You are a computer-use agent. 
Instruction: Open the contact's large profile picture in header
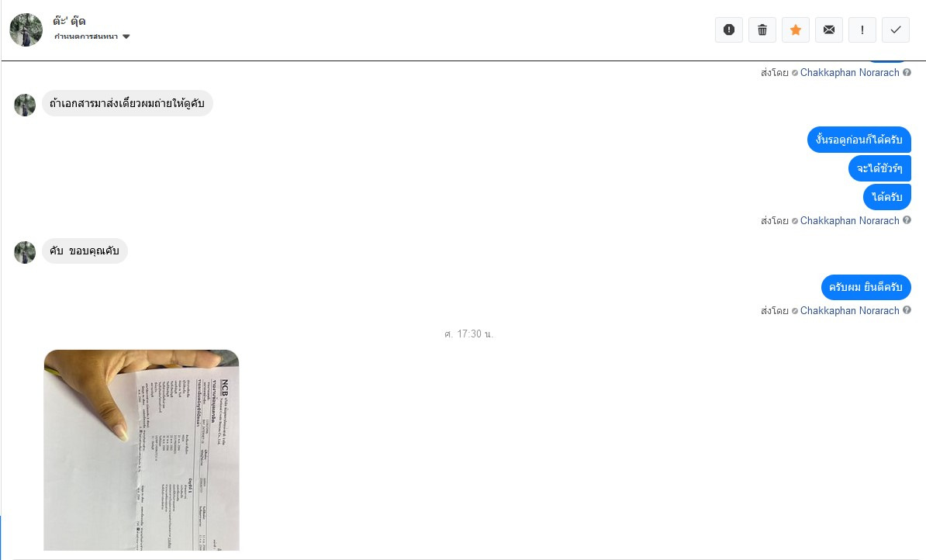[x=26, y=29]
